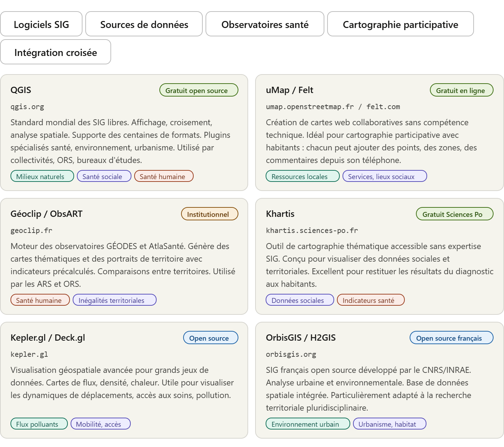Screen dimensions: 504x447
Task: Open the Cartographie participative tab
Action: coord(400,24)
